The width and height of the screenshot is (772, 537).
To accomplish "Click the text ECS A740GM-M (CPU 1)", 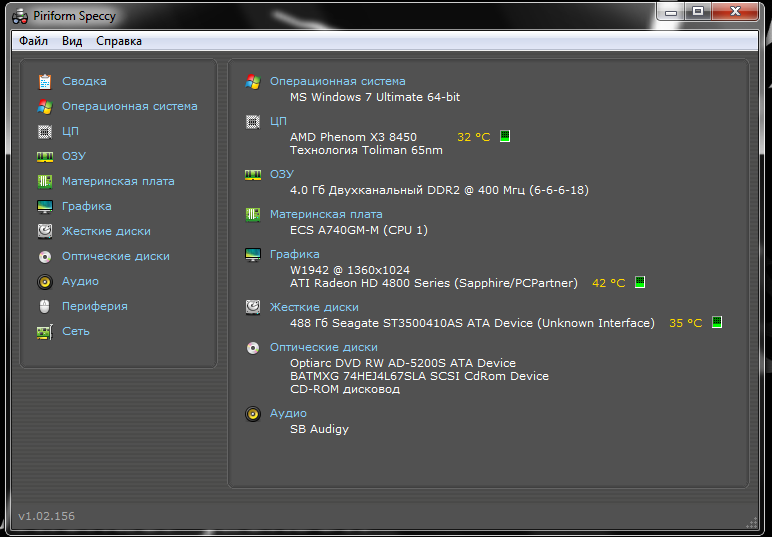I will 359,230.
